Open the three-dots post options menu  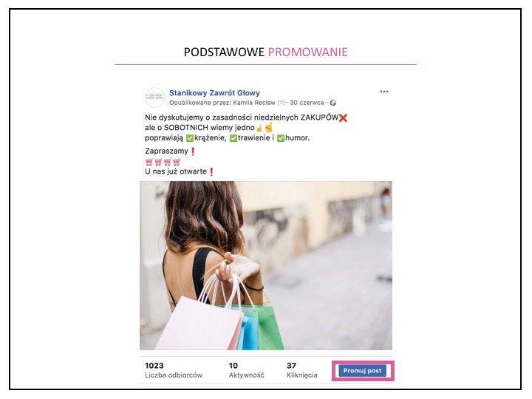tap(383, 92)
